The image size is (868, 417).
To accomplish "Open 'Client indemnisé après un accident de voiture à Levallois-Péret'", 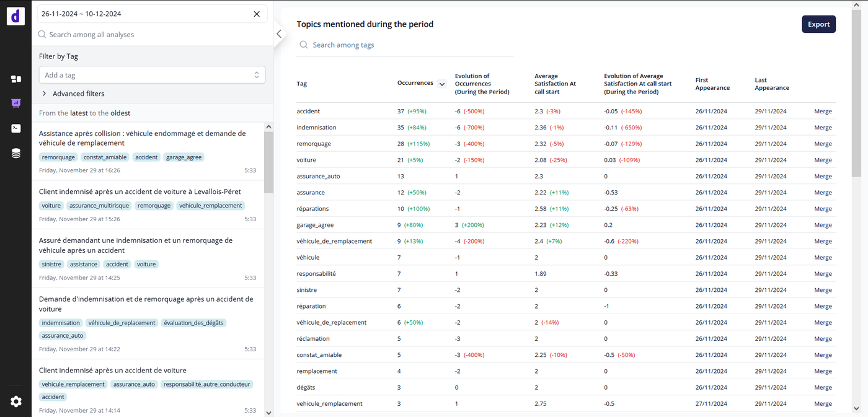I will click(140, 191).
